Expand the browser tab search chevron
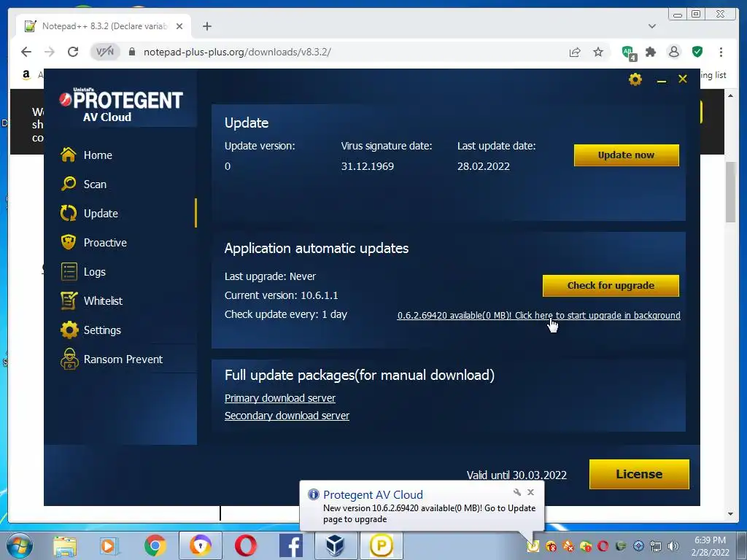The width and height of the screenshot is (747, 560). point(652,26)
